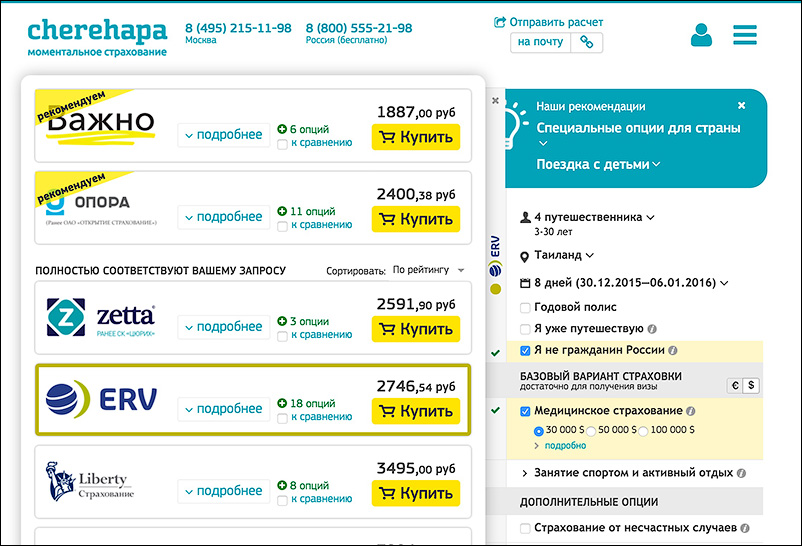802x546 pixels.
Task: Click Купить for the Важно offer
Action: 416,137
